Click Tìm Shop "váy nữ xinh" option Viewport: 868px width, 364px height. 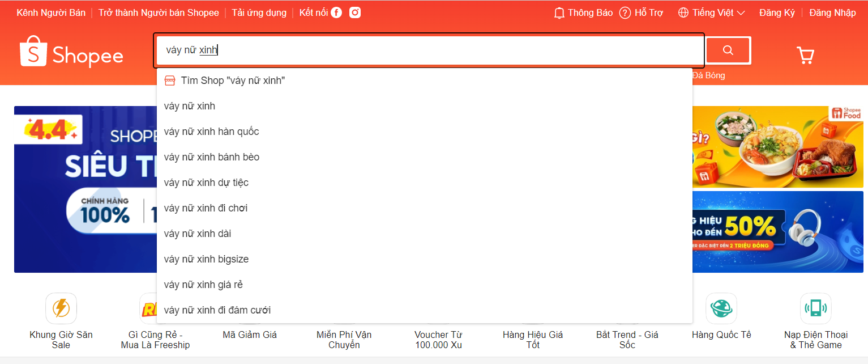click(x=232, y=81)
